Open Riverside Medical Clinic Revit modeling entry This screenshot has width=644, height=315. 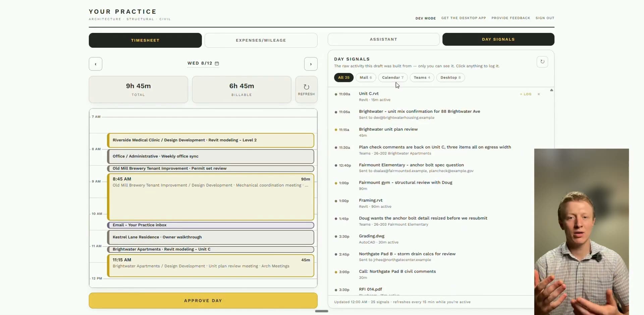pos(211,140)
